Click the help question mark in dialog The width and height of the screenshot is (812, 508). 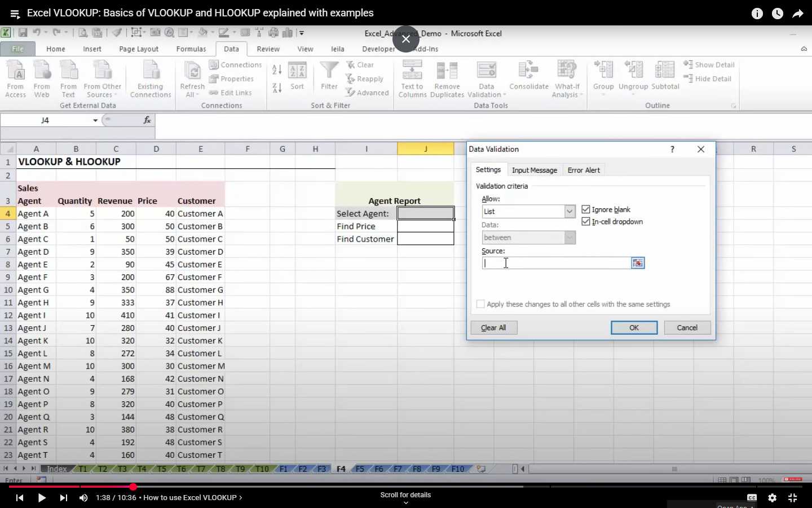coord(672,149)
